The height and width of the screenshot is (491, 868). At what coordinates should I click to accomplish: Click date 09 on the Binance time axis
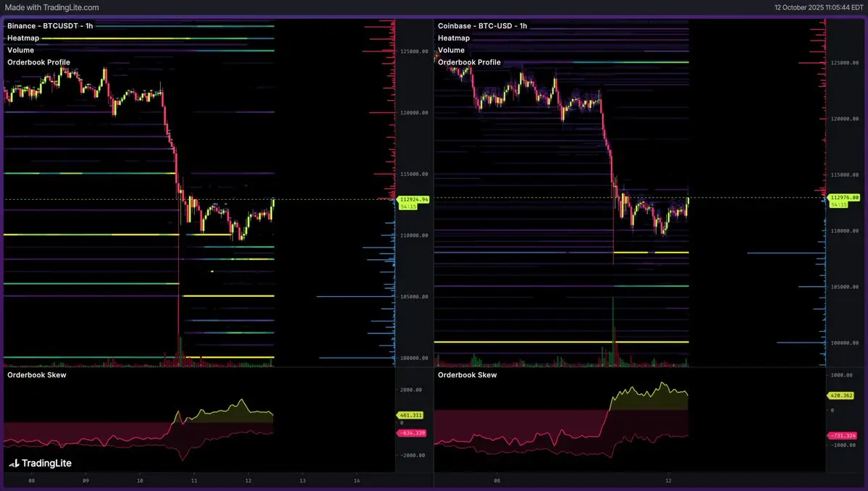tap(85, 481)
